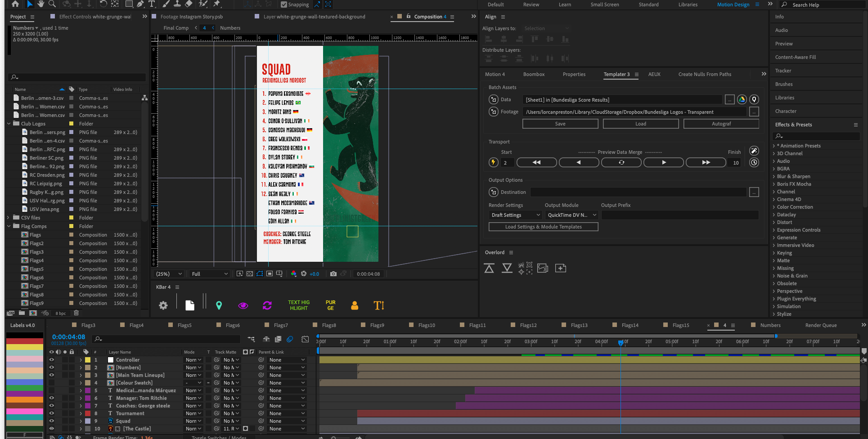Open the QuickTime DV output module dropdown
The height and width of the screenshot is (439, 868).
click(x=571, y=215)
